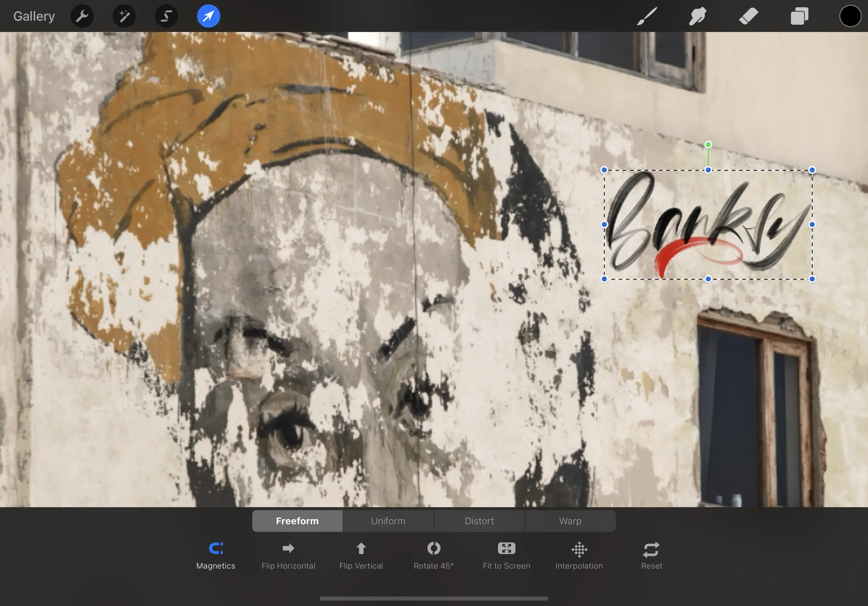Open the Actions menu via wrench icon
The width and height of the screenshot is (868, 606).
click(82, 15)
